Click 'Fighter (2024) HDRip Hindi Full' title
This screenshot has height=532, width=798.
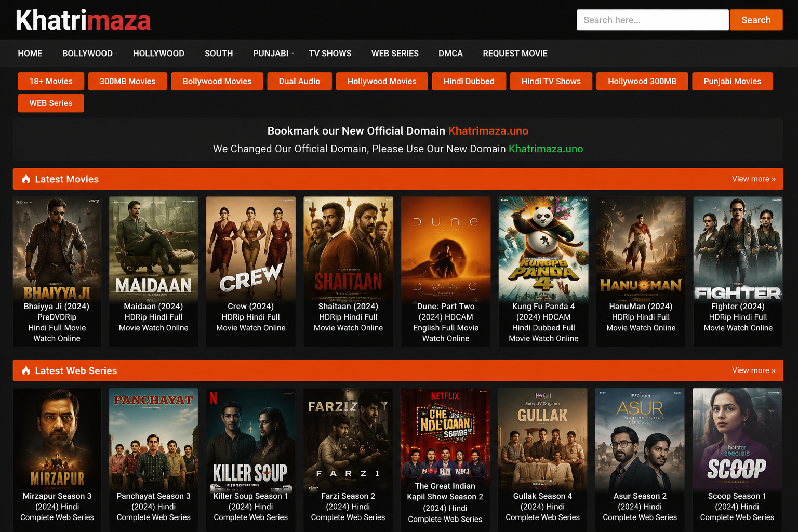pos(738,312)
